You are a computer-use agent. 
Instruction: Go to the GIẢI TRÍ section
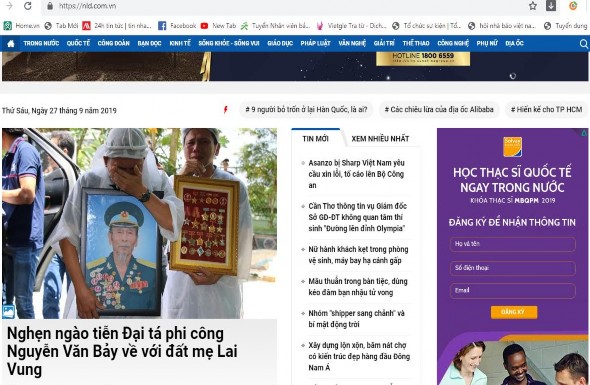[x=384, y=43]
